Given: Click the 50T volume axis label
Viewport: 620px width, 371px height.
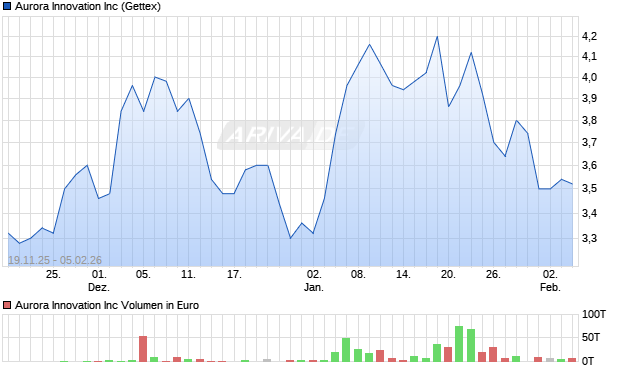Looking at the screenshot, I should (591, 337).
